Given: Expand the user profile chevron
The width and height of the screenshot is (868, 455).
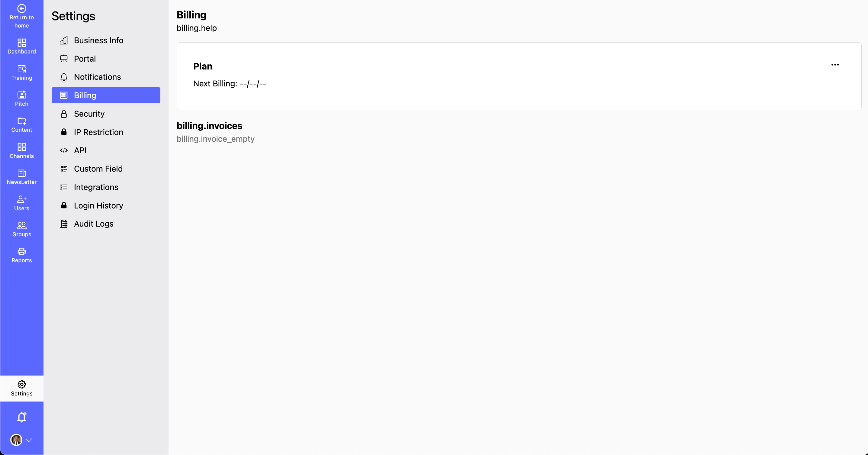Looking at the screenshot, I should tap(29, 440).
